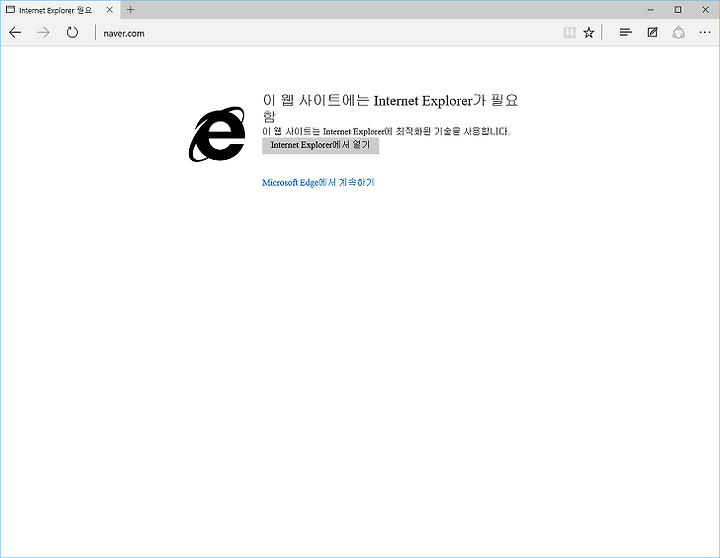The width and height of the screenshot is (720, 558).
Task: Go back to the previous page
Action: click(x=15, y=33)
